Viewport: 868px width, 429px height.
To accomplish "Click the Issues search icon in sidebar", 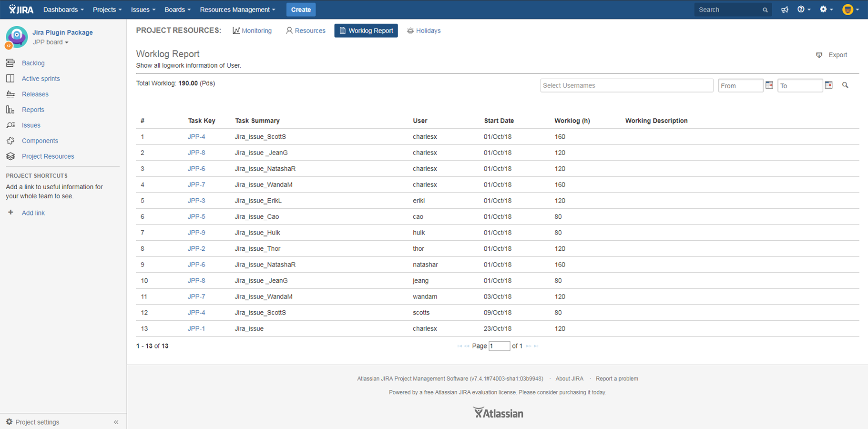I will (10, 125).
